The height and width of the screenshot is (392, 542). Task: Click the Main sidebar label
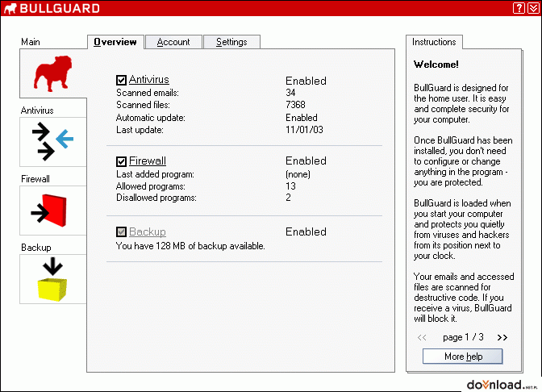(31, 42)
